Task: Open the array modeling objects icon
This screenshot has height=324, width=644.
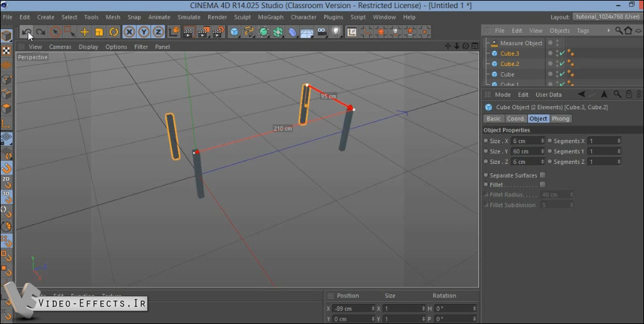Action: (278, 31)
